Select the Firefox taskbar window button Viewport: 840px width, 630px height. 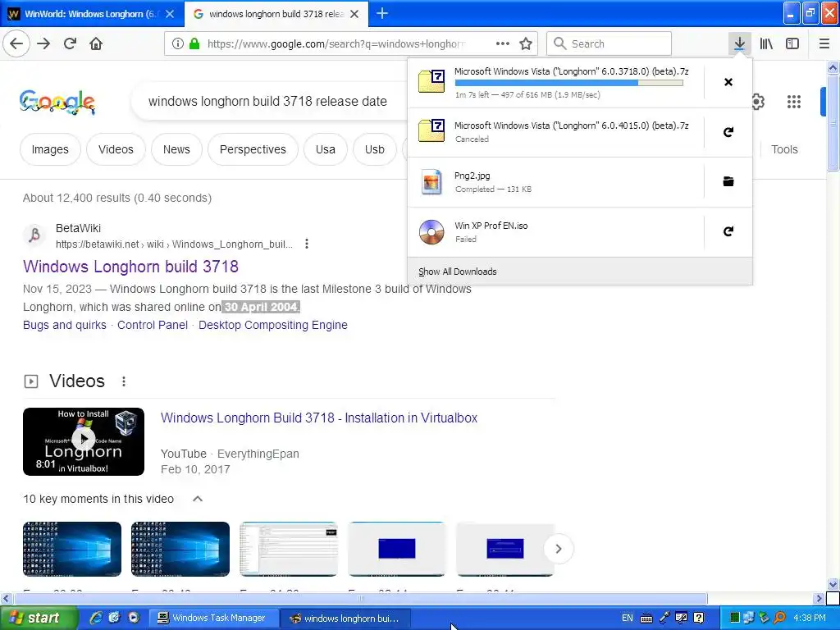346,619
